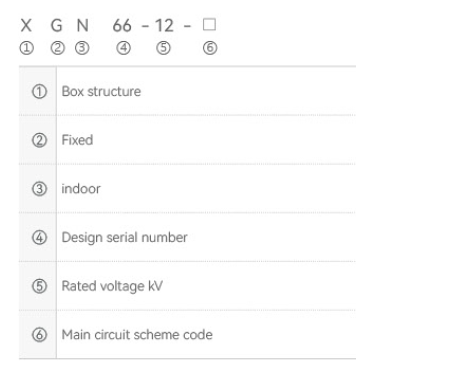Click circled 1 beside Box structure
Viewport: 462px width, 370px height.
pos(39,91)
